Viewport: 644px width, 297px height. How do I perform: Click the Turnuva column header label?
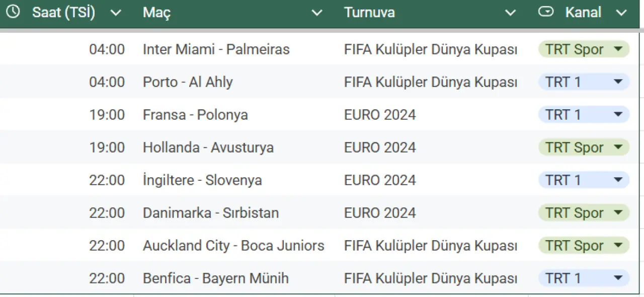pos(369,13)
